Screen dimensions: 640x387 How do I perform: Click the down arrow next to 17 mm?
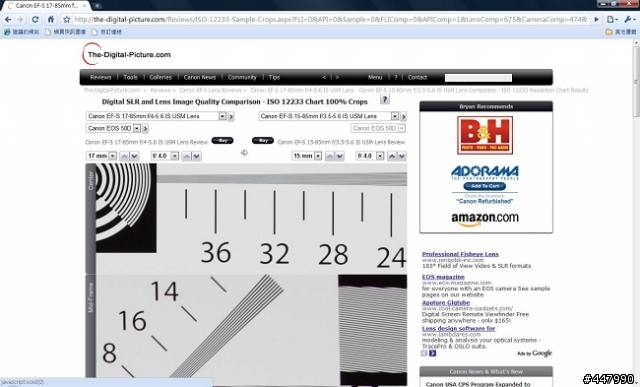coord(134,156)
